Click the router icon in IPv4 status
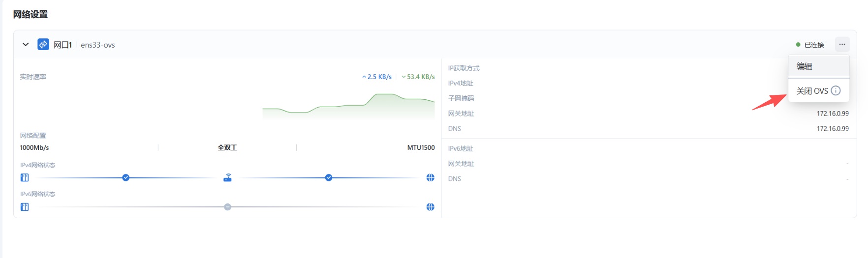868x258 pixels. 227,178
